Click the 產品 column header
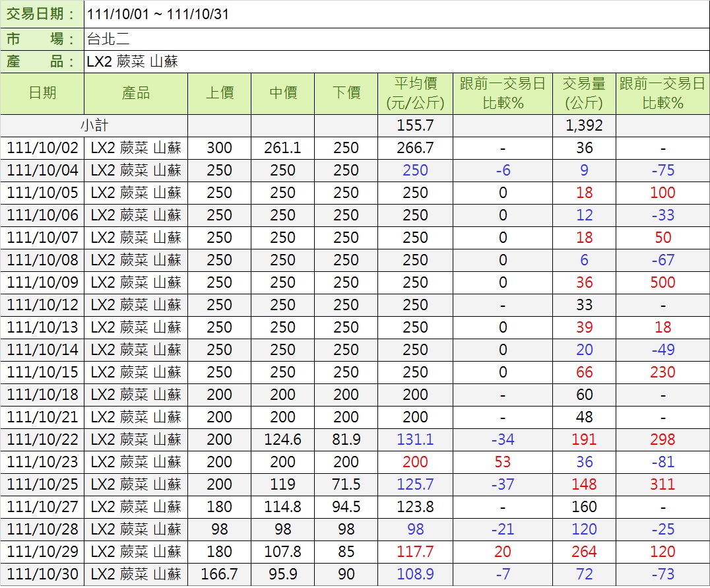Image resolution: width=710 pixels, height=588 pixels. click(x=136, y=93)
